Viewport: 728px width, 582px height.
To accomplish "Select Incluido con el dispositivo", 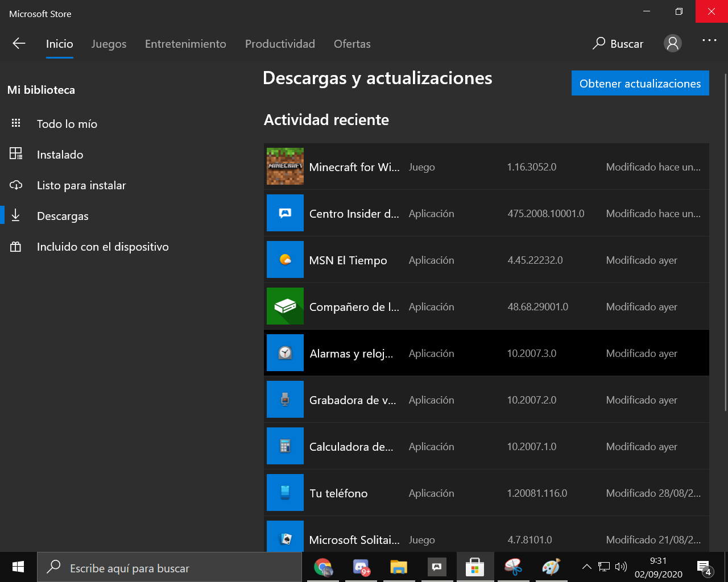I will click(x=103, y=247).
